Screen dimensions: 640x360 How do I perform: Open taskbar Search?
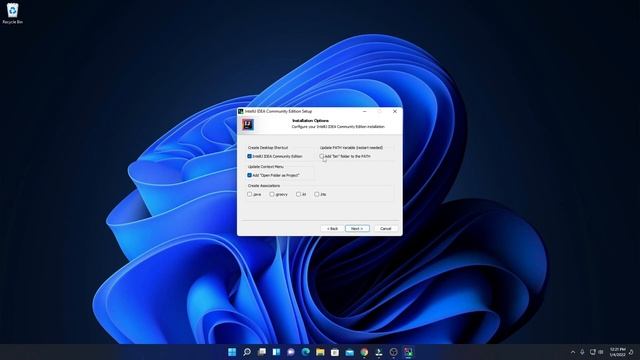(247, 352)
